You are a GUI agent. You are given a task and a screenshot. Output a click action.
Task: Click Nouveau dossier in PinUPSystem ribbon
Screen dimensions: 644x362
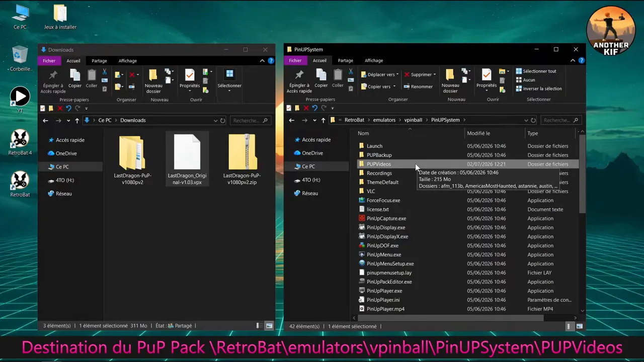pos(450,81)
